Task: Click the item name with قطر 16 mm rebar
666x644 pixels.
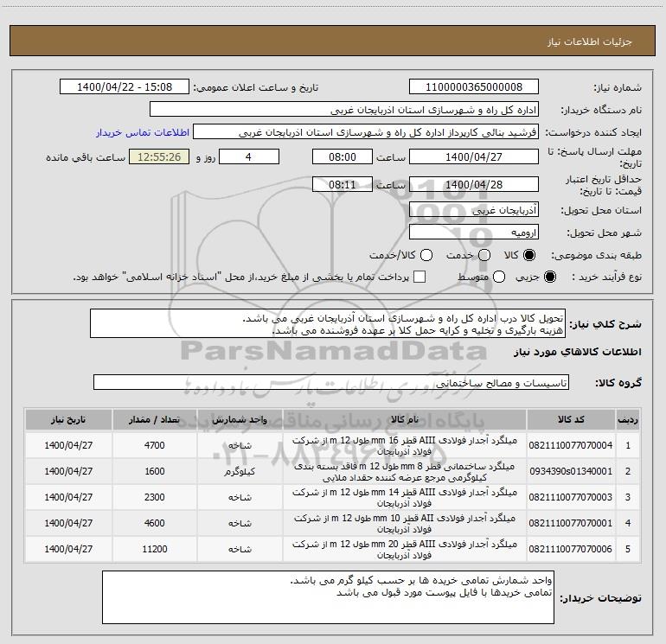Action: tap(405, 446)
